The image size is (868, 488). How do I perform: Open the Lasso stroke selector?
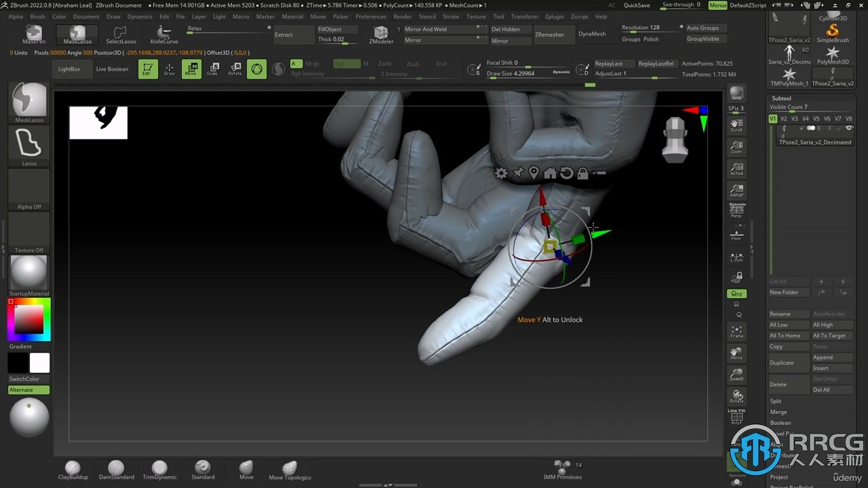(x=29, y=146)
